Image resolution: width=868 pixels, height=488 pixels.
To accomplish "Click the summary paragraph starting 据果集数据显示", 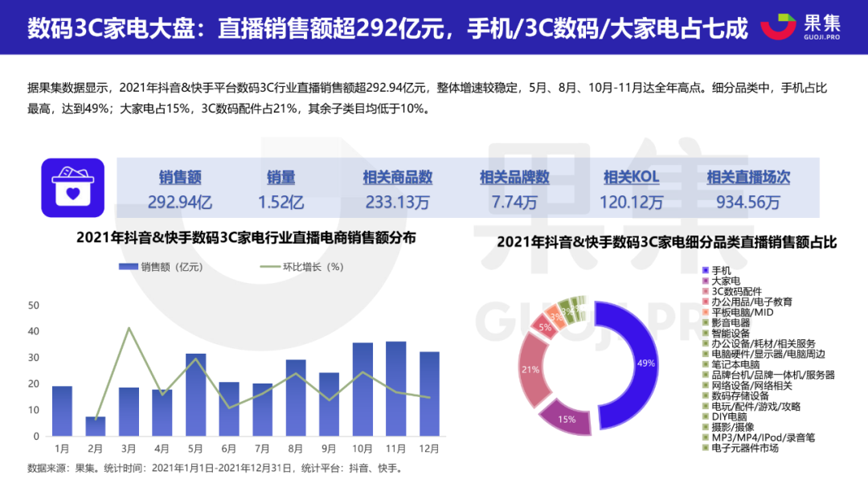I will (427, 98).
